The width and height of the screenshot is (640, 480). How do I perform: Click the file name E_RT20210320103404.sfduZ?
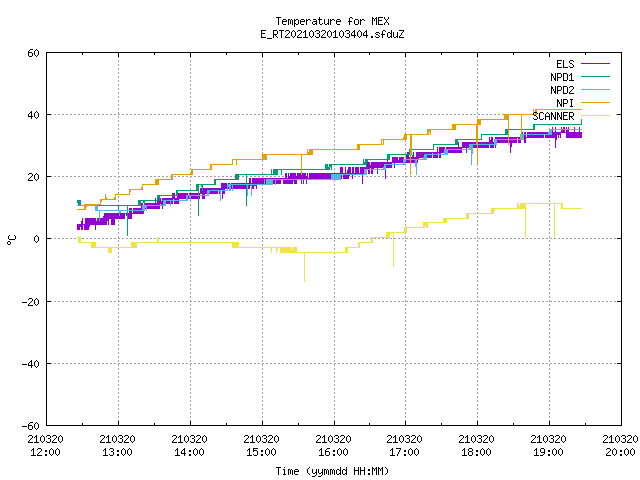[332, 34]
